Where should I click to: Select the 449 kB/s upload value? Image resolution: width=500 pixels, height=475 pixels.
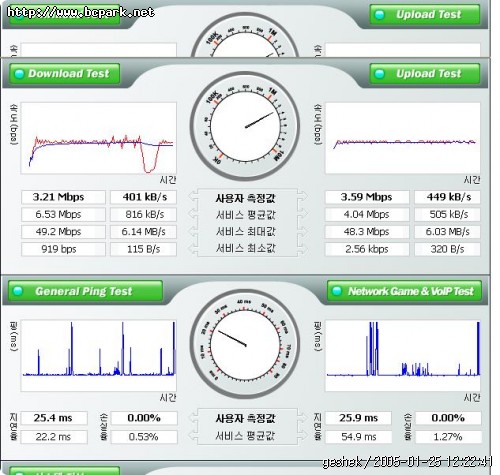click(447, 197)
